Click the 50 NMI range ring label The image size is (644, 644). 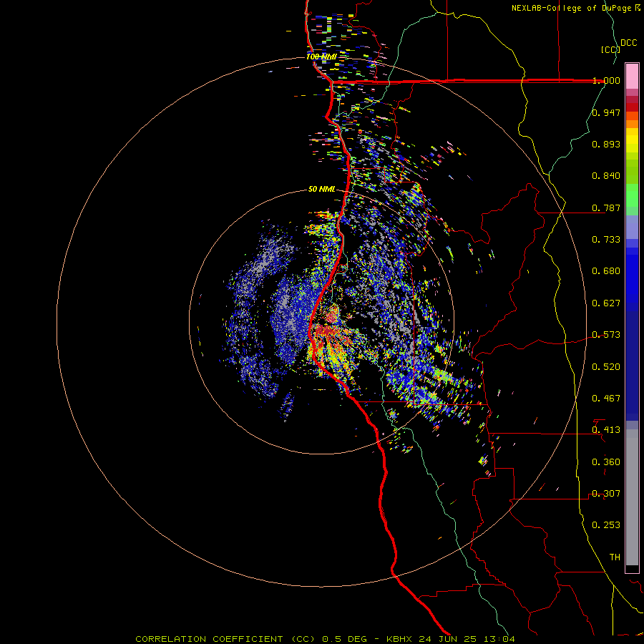(x=321, y=190)
